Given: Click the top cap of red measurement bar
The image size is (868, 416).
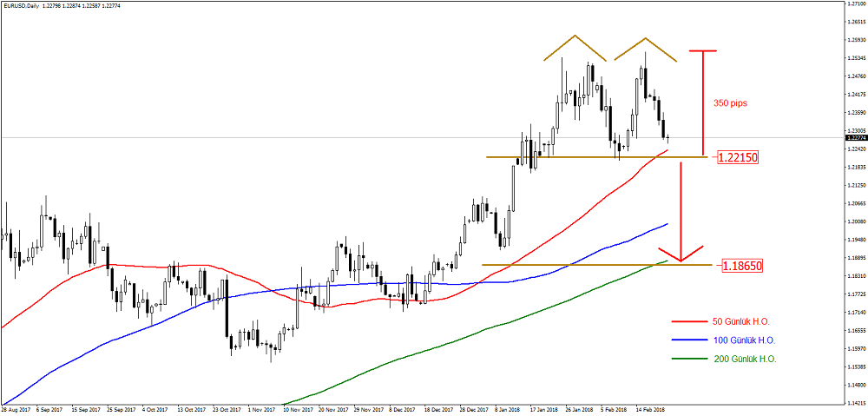Looking at the screenshot, I should pos(702,51).
